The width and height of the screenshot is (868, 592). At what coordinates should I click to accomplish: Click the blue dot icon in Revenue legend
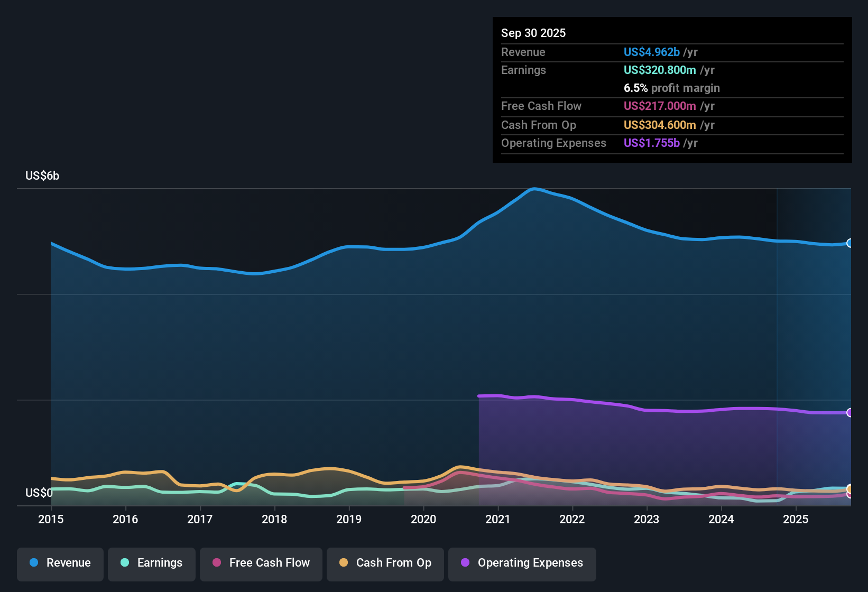(33, 563)
